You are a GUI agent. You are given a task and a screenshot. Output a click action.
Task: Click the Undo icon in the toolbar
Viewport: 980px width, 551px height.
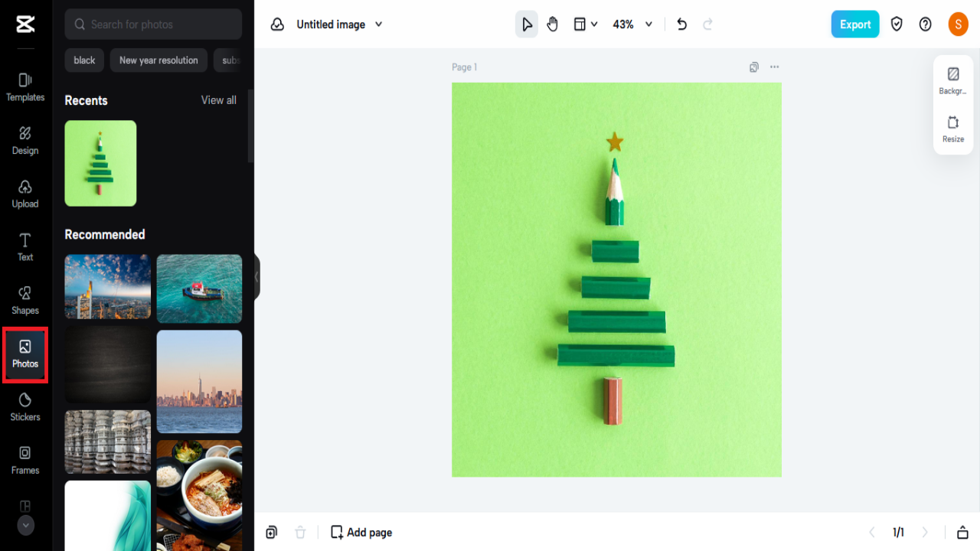pyautogui.click(x=681, y=24)
